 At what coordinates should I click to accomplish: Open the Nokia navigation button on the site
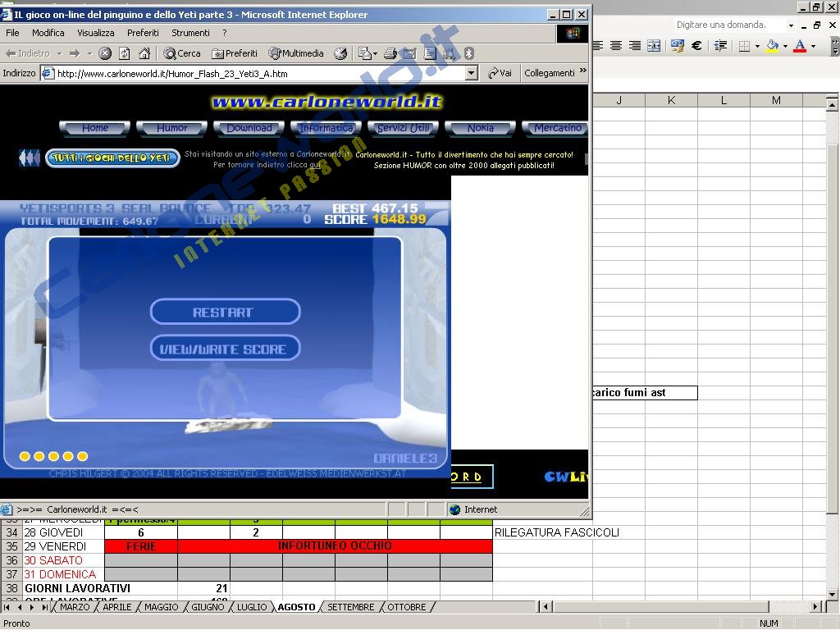tap(480, 129)
